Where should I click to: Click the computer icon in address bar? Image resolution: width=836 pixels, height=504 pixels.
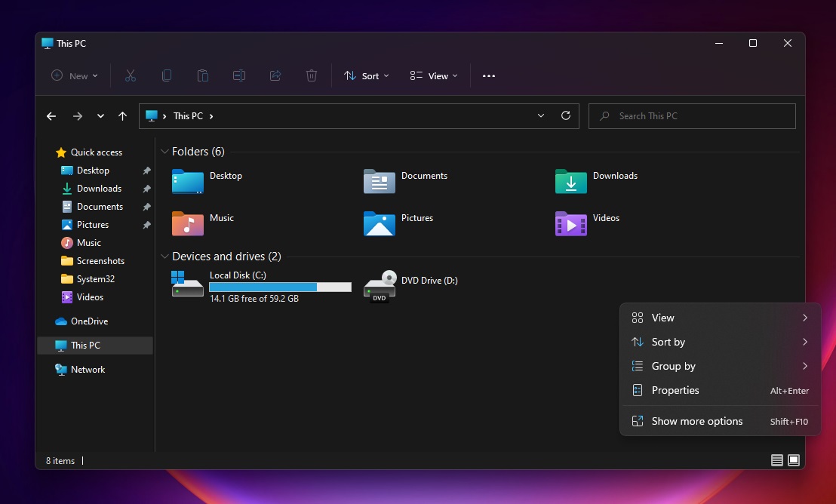152,115
